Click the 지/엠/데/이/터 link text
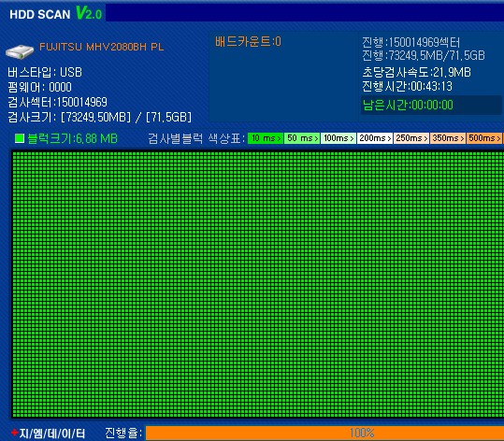Viewport: 504px width, 441px height. (x=52, y=434)
